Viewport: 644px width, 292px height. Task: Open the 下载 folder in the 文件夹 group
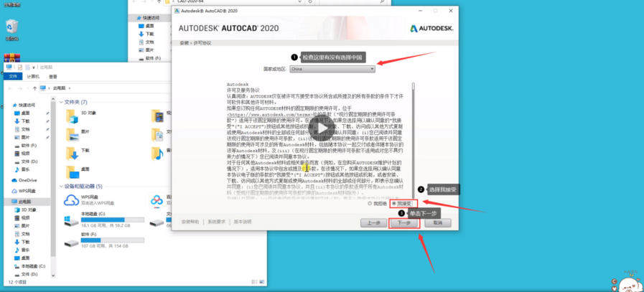(x=78, y=153)
